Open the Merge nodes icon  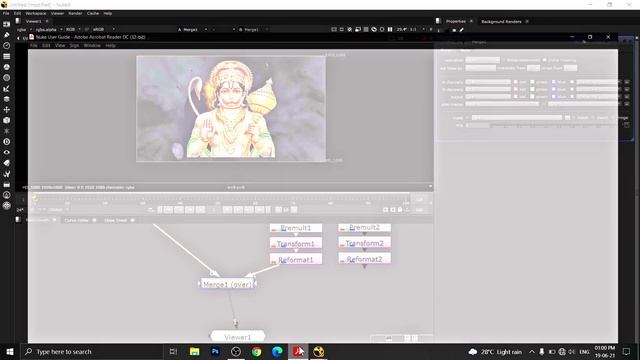tap(7, 99)
